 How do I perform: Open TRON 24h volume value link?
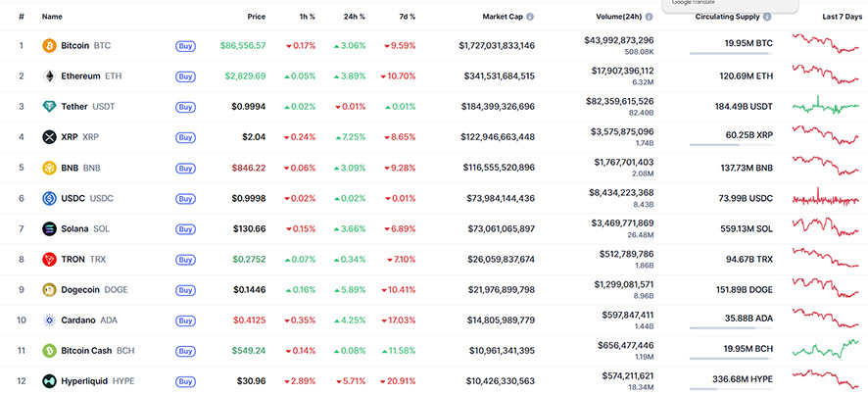point(620,254)
